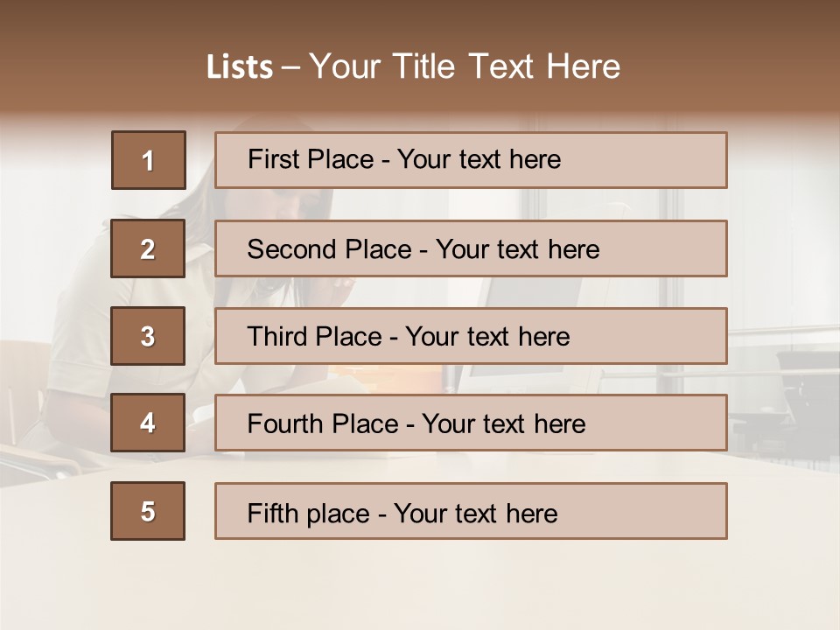Click the Fourth Place text bar
Viewport: 840px width, 630px height.
(471, 423)
